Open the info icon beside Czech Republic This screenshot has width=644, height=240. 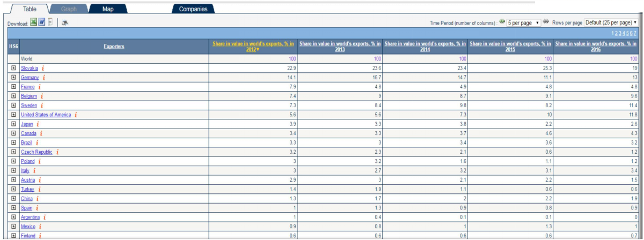tap(57, 152)
